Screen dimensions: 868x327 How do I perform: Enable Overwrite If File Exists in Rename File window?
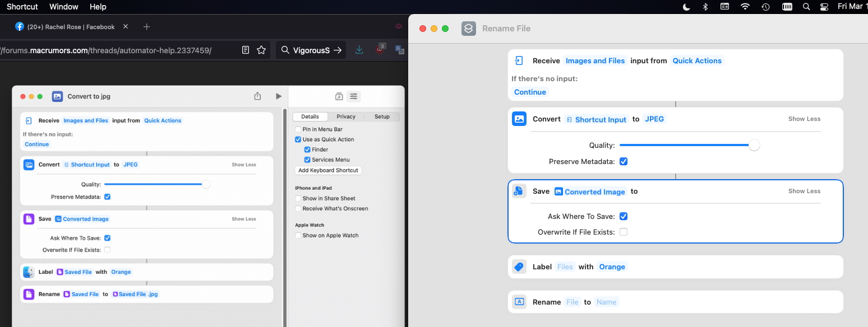(x=624, y=232)
